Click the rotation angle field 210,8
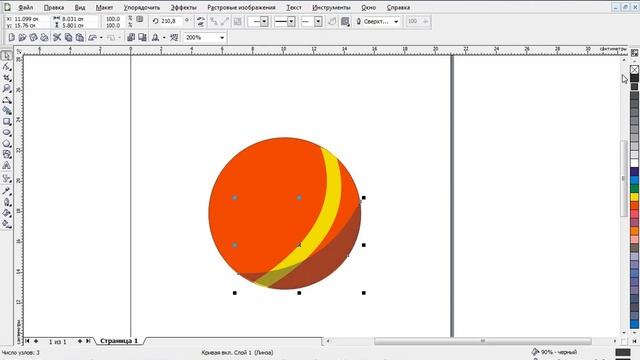This screenshot has width=640, height=360. tap(172, 21)
